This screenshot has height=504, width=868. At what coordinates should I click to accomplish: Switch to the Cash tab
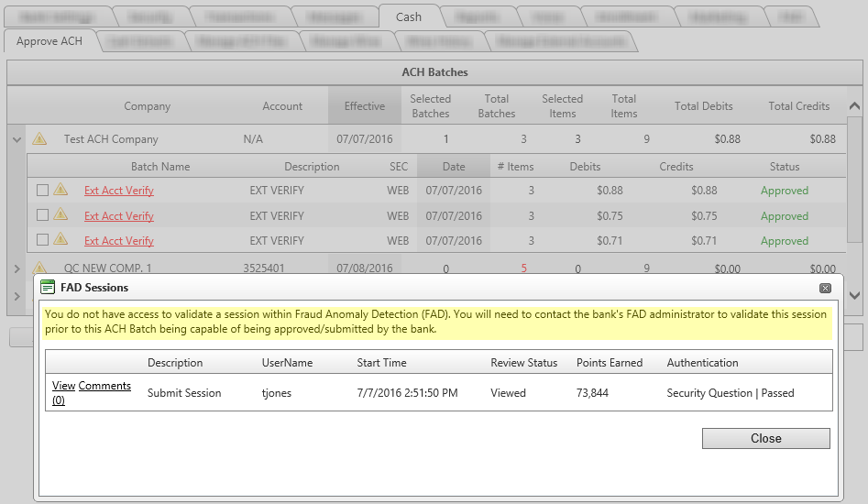409,16
